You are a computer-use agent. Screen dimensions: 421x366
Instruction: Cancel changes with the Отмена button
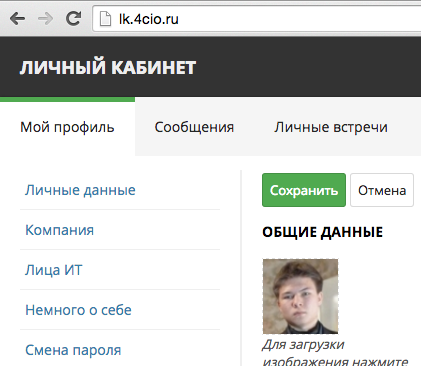point(382,190)
